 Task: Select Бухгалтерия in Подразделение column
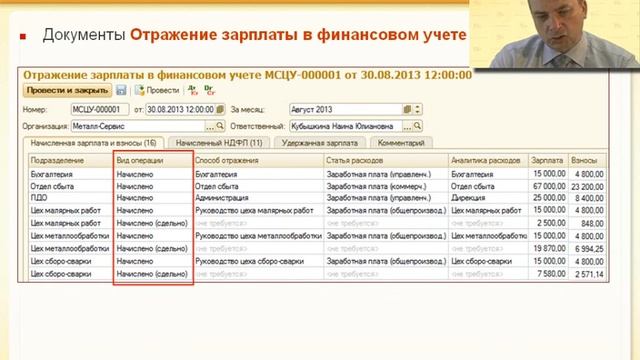click(x=70, y=174)
